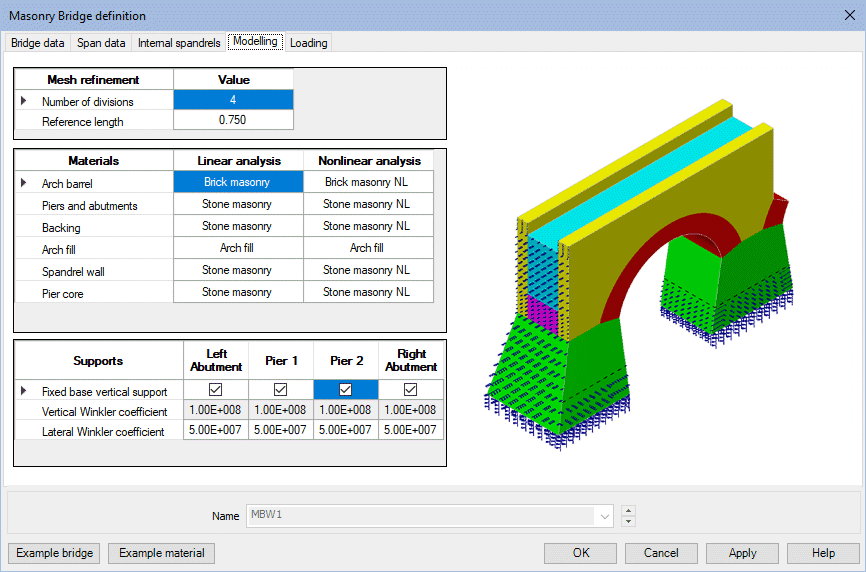Toggle Left Abutment fixed base vertical support
Image resolution: width=866 pixels, height=572 pixels.
coord(215,390)
